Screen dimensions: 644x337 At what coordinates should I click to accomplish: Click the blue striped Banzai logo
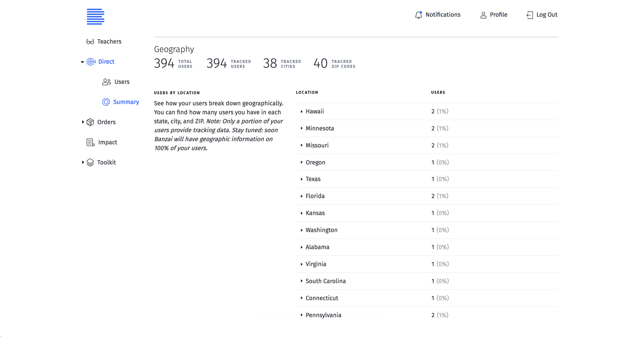click(95, 17)
